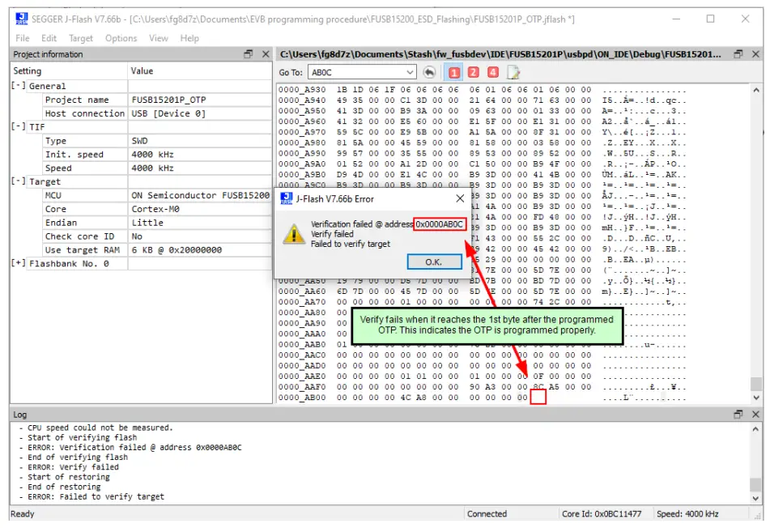Click log line 'ERROR: Verify failed'

tap(73, 466)
